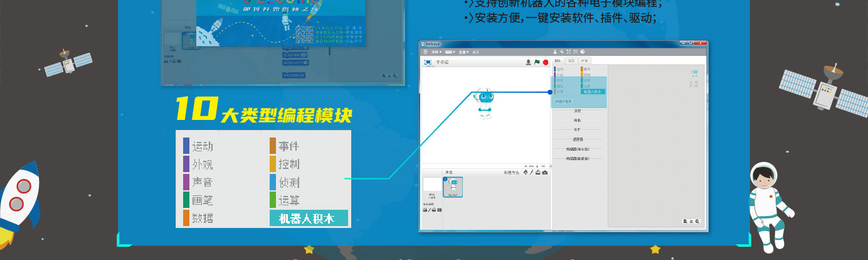This screenshot has width=868, height=260.
Task: Zoom in on the scripts area
Action: (697, 222)
